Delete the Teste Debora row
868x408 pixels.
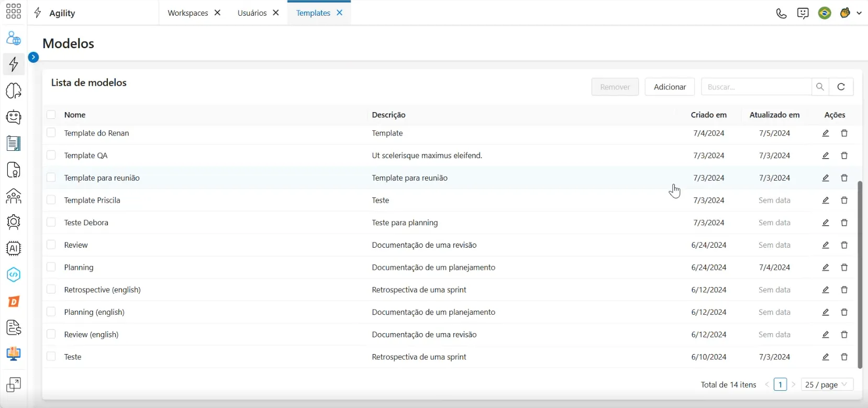[x=844, y=223]
